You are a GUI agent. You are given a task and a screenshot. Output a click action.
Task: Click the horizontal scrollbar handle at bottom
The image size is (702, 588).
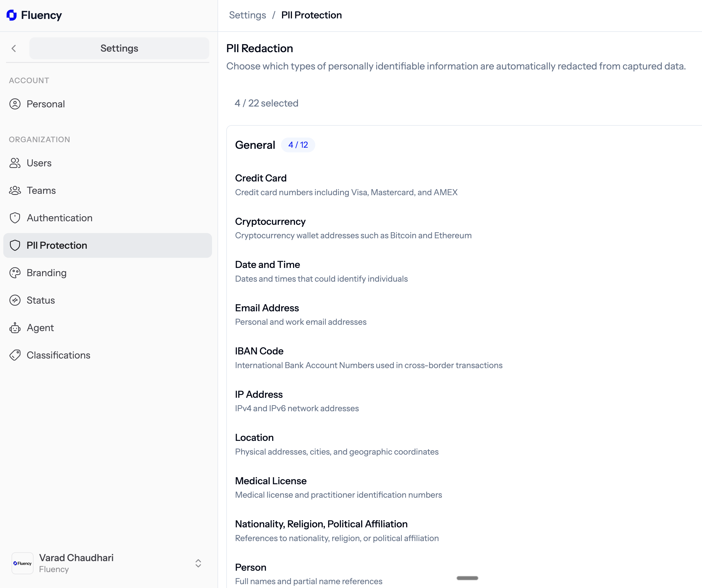click(x=467, y=578)
